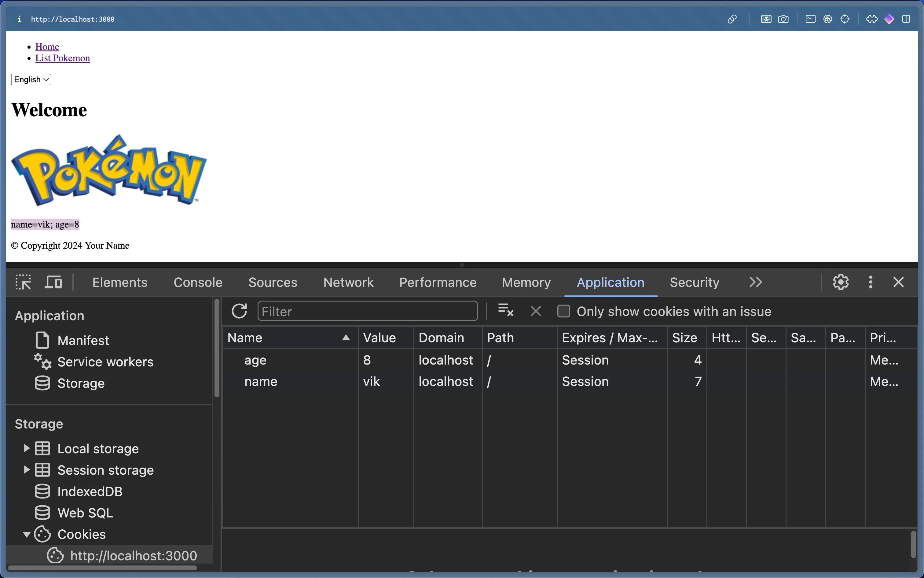The height and width of the screenshot is (578, 924).
Task: Delete selected cookie with the X icon
Action: (536, 311)
